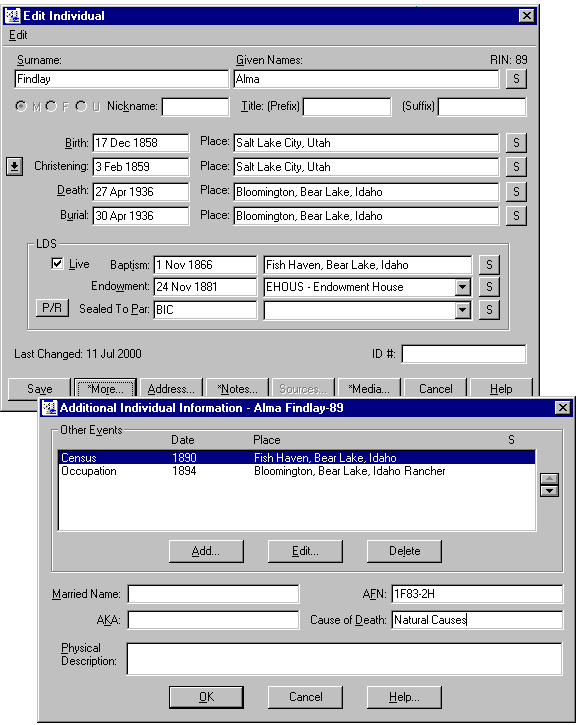Image resolution: width=579 pixels, height=725 pixels.
Task: Click the S source button for Baptism
Action: coord(489,265)
